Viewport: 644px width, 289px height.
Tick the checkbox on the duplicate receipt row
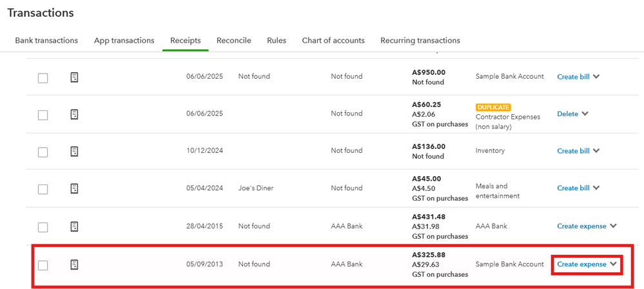[43, 115]
